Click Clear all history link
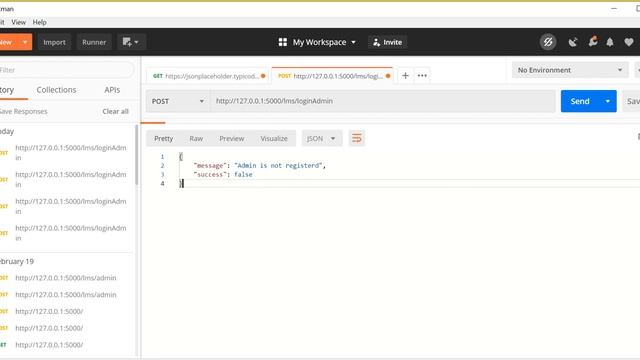 (x=115, y=111)
